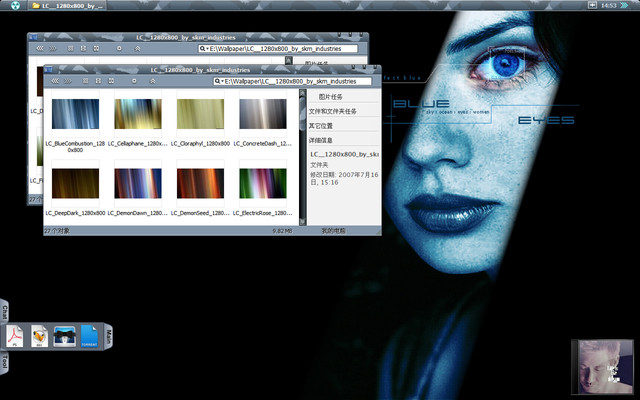The width and height of the screenshot is (640, 400).
Task: Select LC_Cloraphyl_1280x800 thumbnail
Action: click(x=200, y=114)
